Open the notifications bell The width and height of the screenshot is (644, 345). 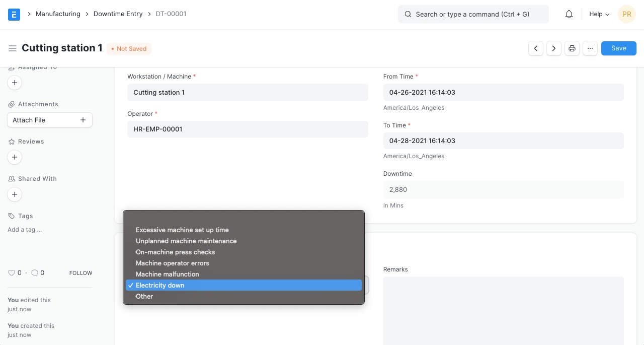569,14
